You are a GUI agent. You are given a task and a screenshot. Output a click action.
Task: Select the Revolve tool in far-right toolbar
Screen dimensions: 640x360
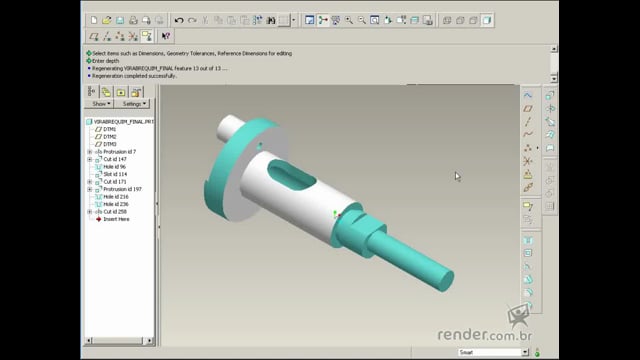[x=550, y=109]
